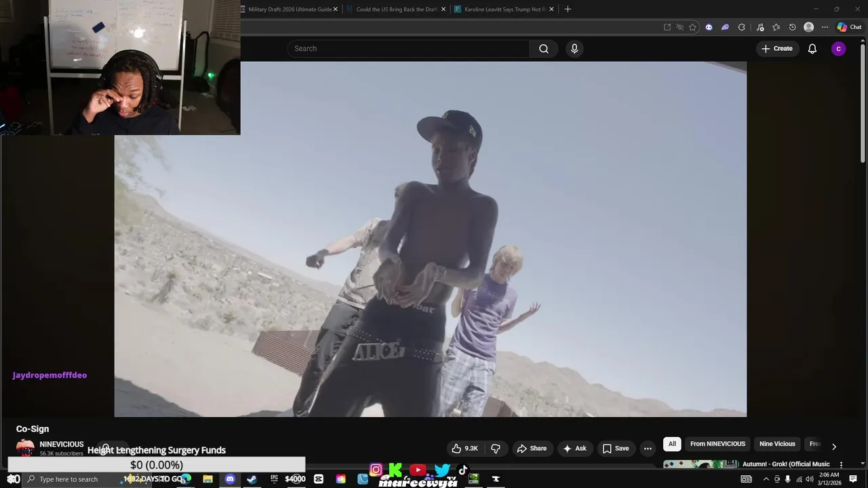Screen dimensions: 868x488
Task: Close the Military Draft tab
Action: 335,9
